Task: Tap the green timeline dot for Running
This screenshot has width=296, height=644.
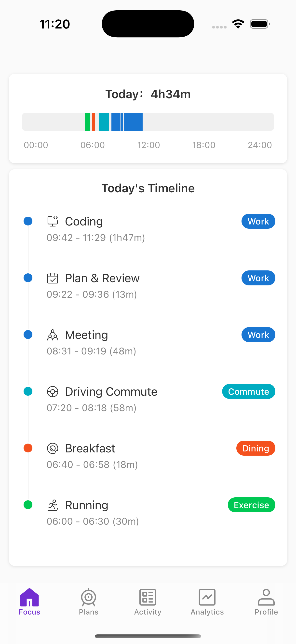Action: pyautogui.click(x=28, y=505)
